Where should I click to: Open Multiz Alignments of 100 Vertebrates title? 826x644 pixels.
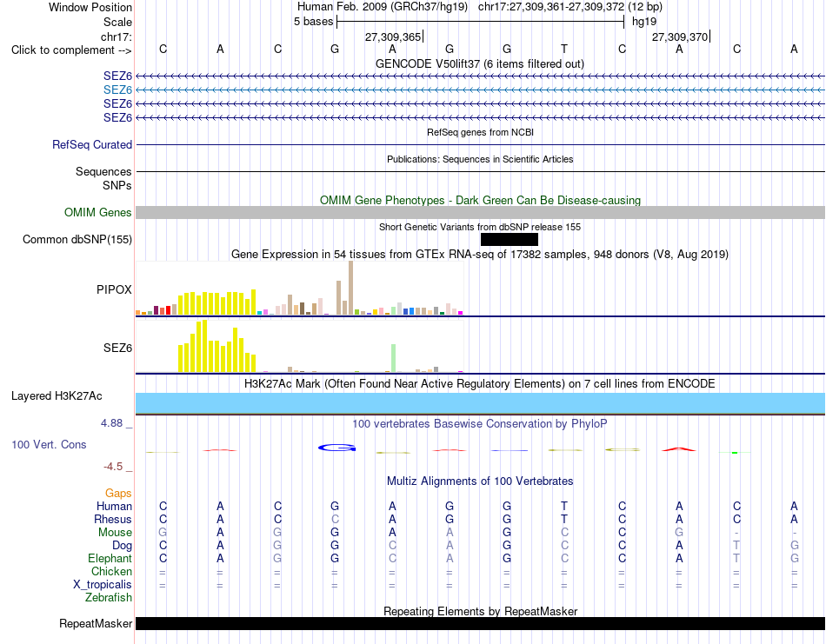click(480, 481)
